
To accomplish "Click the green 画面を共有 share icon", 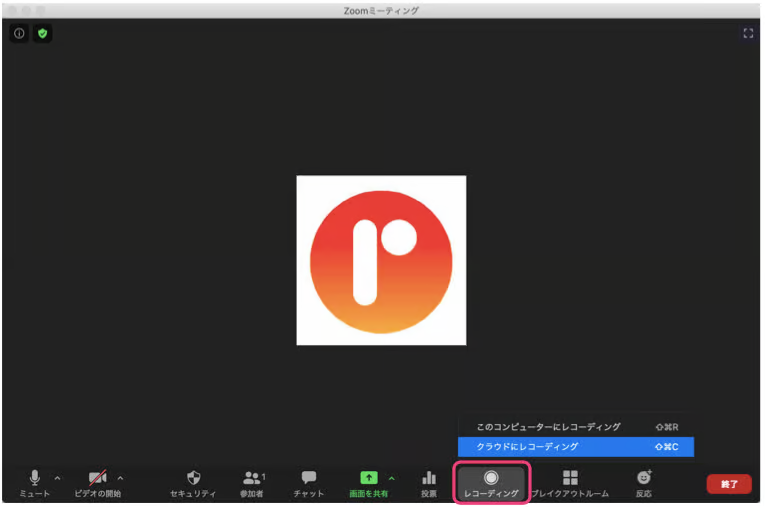I will [368, 479].
